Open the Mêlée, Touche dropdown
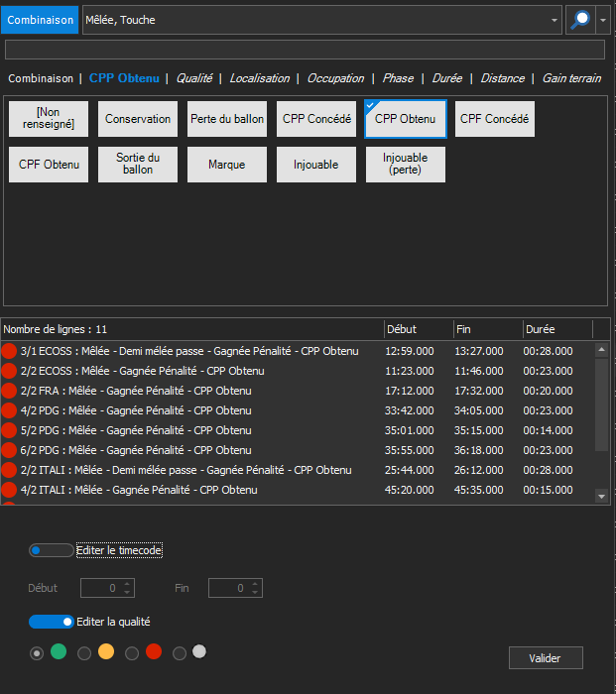 coord(554,20)
